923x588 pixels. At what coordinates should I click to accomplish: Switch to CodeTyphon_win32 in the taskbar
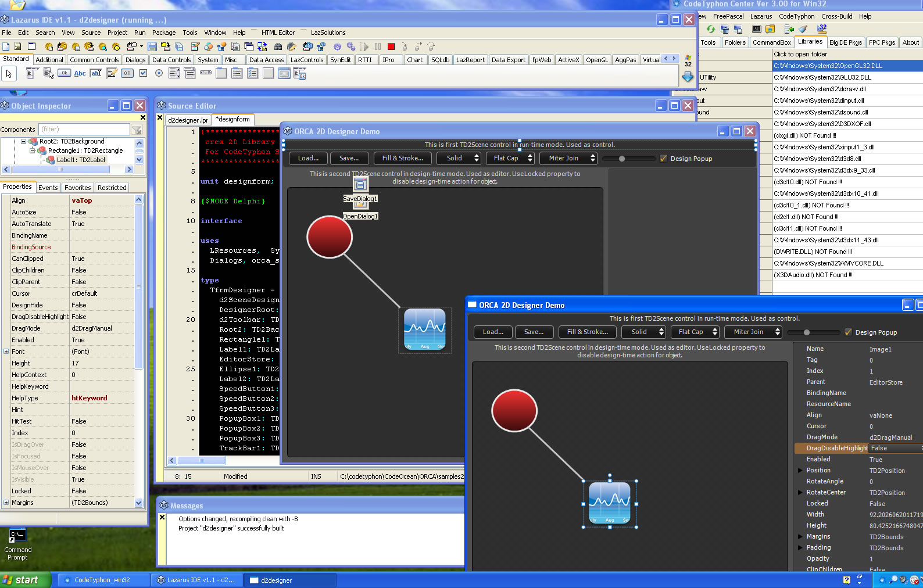pyautogui.click(x=102, y=580)
